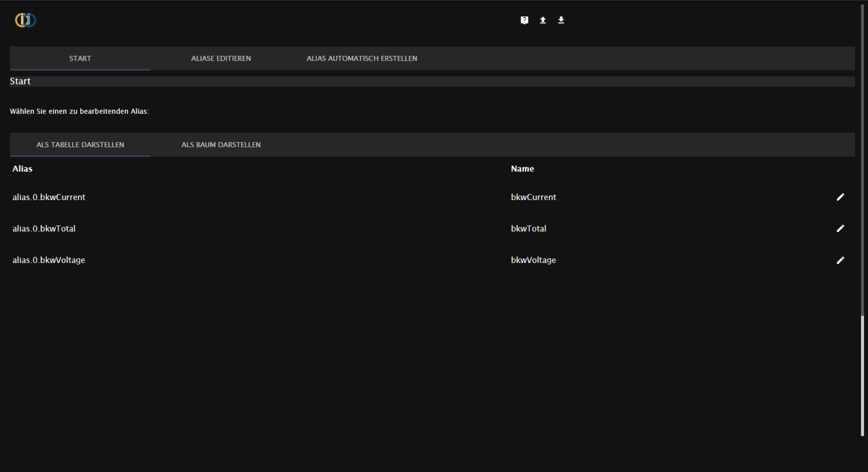Viewport: 868px width, 472px height.
Task: Open the help documentation icon
Action: point(524,20)
